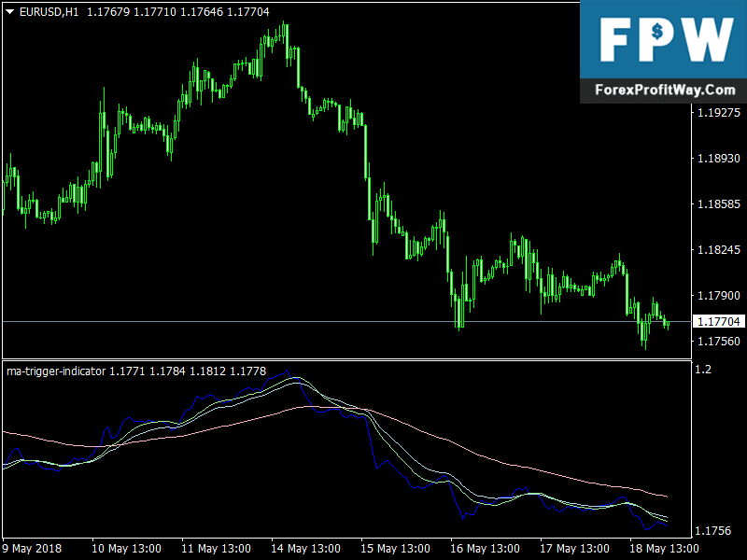Click the FPW logo
Screen dimensions: 747x560
pyautogui.click(x=666, y=39)
